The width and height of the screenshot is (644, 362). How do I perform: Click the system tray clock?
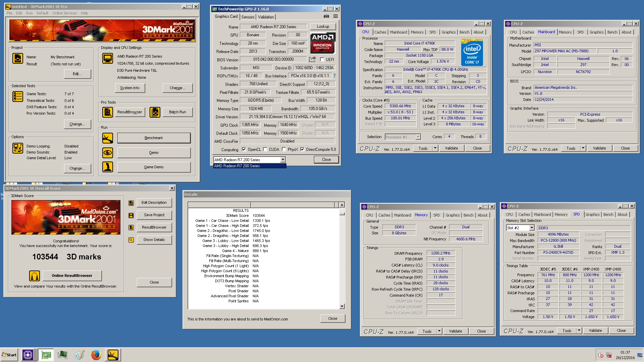(625, 355)
